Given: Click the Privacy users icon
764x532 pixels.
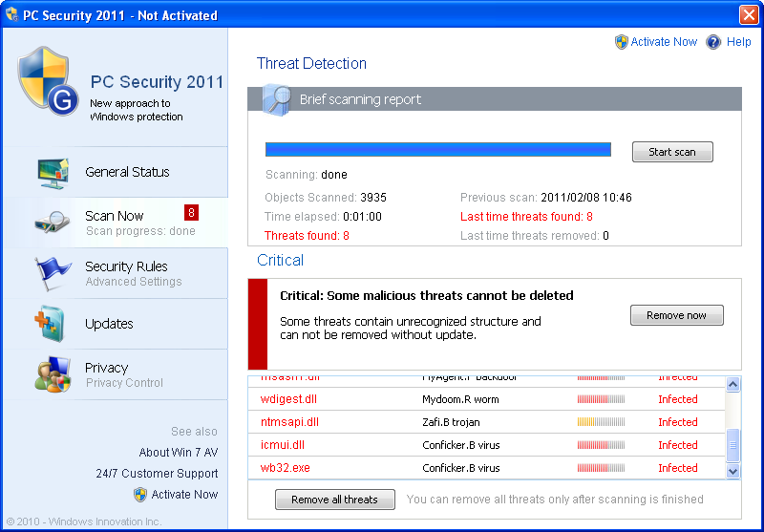Looking at the screenshot, I should point(53,374).
